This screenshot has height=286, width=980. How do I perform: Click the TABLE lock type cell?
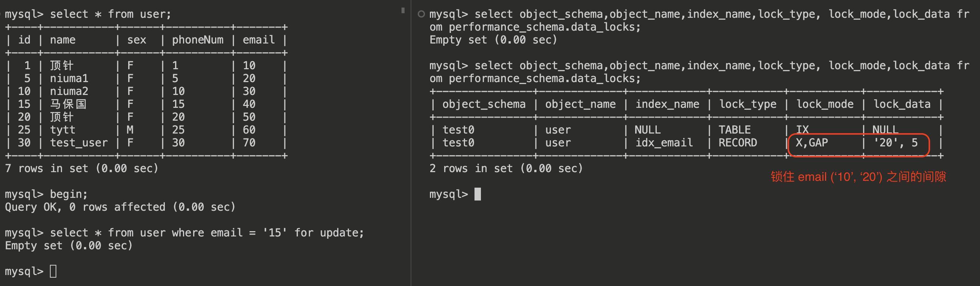coord(734,130)
